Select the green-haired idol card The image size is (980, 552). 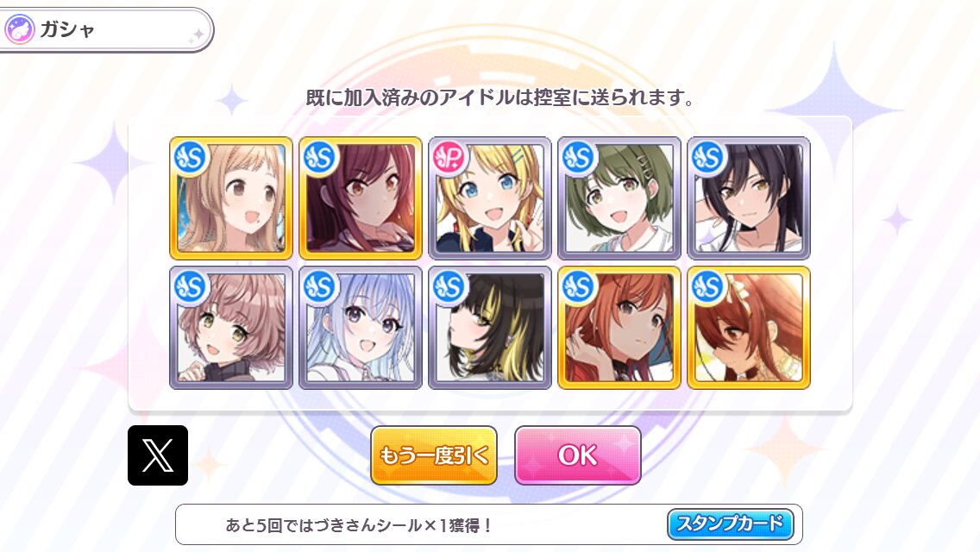click(619, 198)
